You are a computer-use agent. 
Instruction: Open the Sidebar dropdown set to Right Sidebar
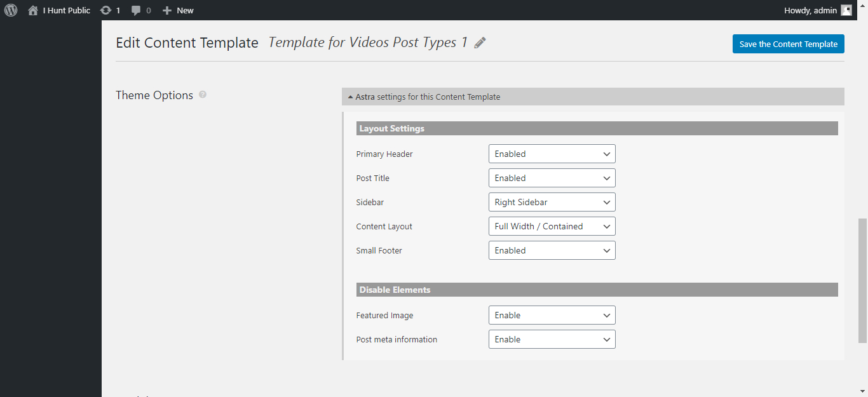pos(552,202)
